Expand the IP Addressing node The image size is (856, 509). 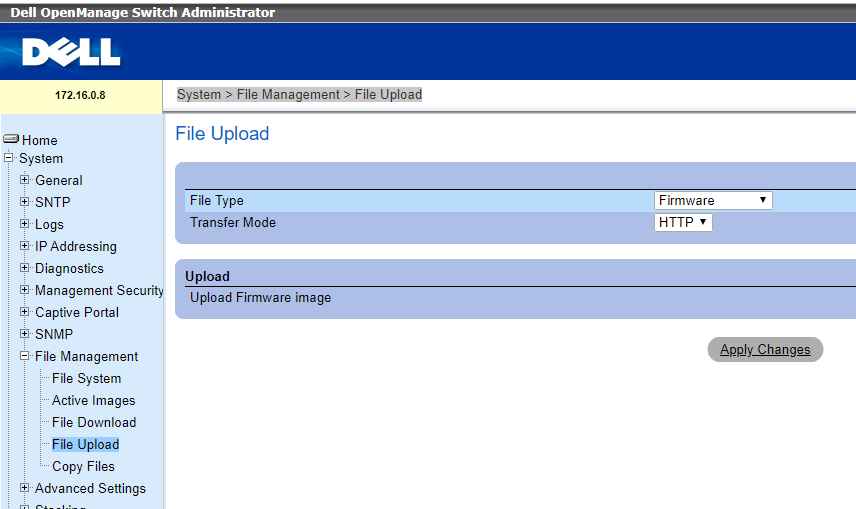pyautogui.click(x=24, y=245)
